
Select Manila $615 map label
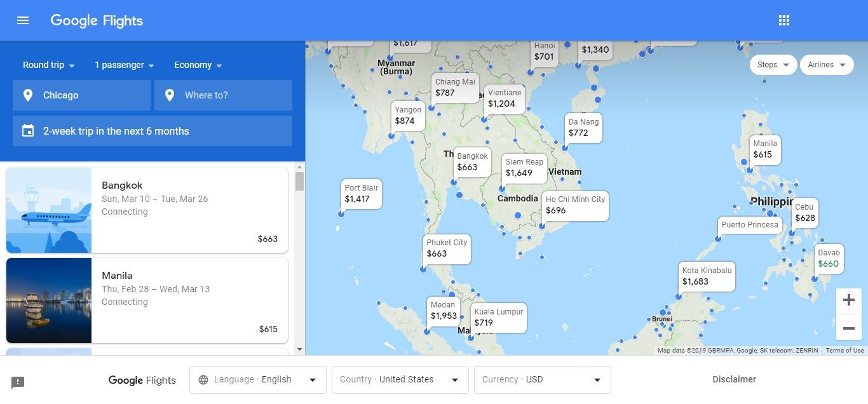(765, 149)
